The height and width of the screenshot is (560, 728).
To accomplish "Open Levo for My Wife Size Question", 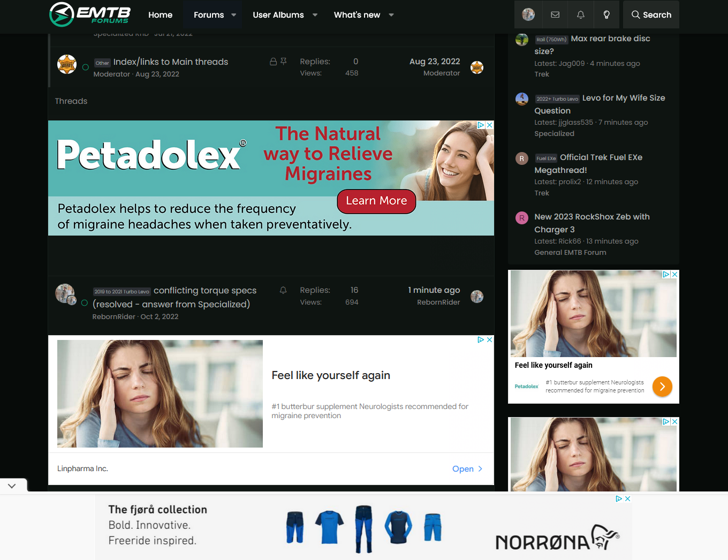I will point(600,104).
